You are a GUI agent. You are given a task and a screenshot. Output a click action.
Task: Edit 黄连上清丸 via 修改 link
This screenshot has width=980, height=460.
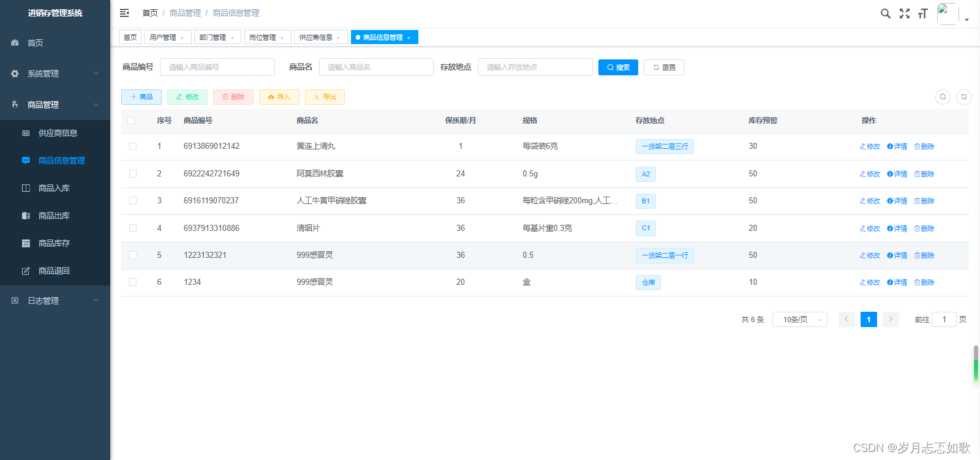click(x=870, y=146)
